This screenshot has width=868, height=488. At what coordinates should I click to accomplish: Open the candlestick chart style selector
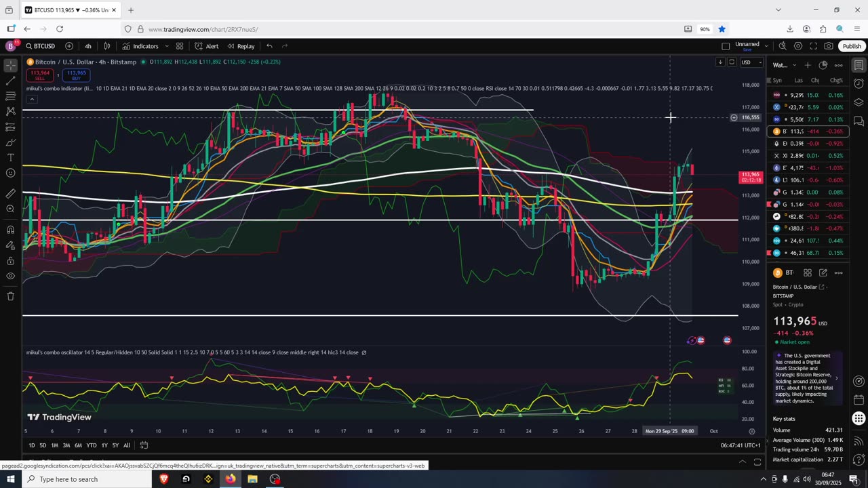(107, 46)
